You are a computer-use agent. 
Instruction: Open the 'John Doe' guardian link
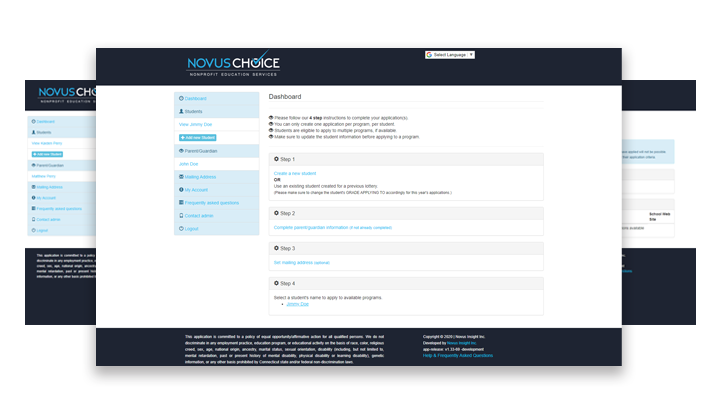(x=188, y=164)
